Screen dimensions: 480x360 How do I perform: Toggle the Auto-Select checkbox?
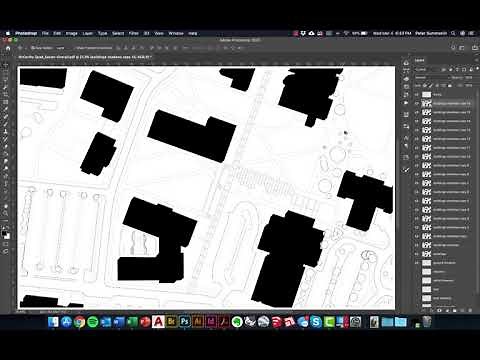33,48
